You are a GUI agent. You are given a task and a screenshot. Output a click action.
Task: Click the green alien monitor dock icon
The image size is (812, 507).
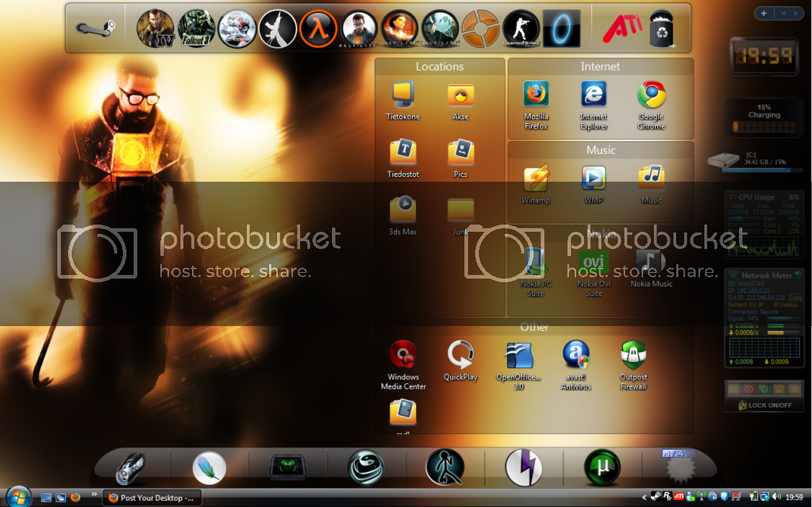click(288, 467)
